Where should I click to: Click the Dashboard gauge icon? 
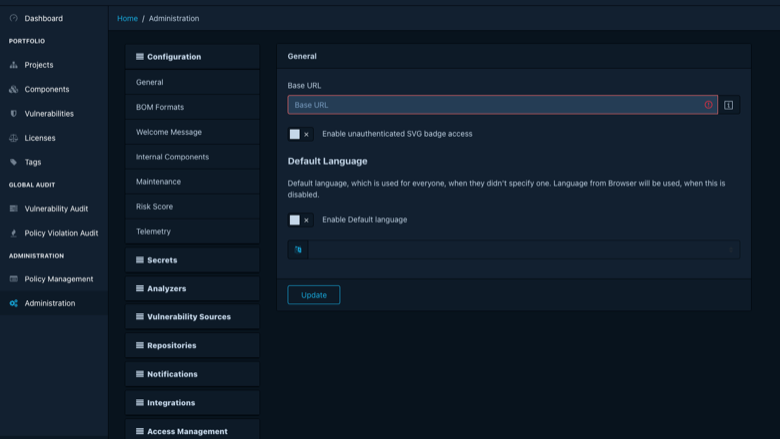tap(13, 18)
